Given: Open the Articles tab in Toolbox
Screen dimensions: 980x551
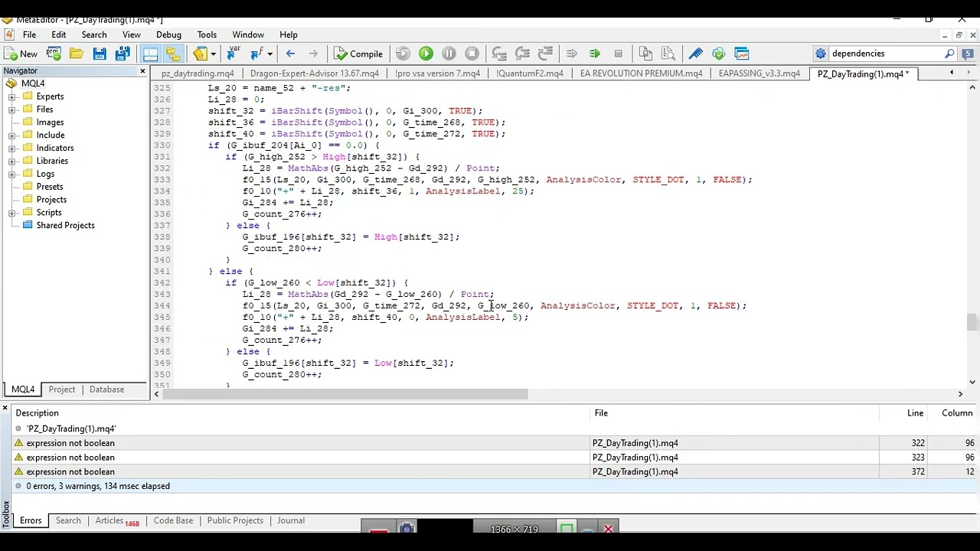Looking at the screenshot, I should (116, 520).
